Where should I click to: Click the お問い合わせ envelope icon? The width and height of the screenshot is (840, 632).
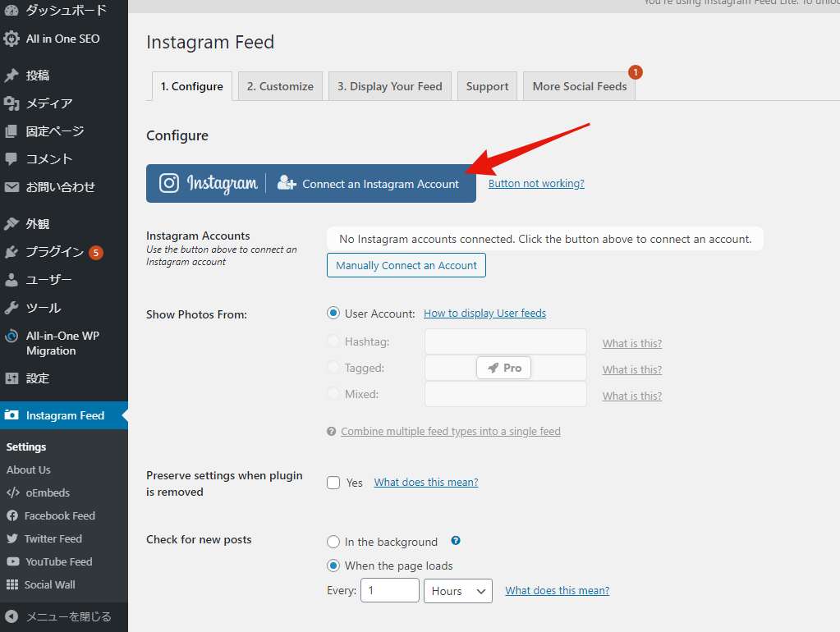[x=11, y=187]
